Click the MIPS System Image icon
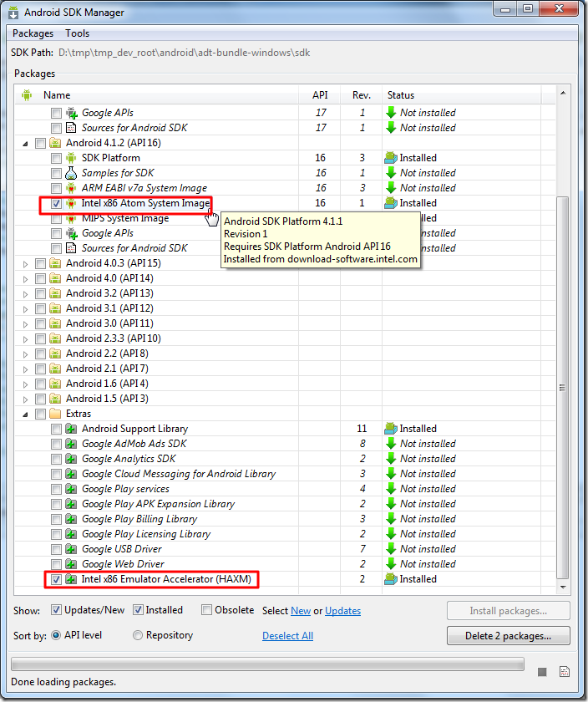Viewport: 588px width, 702px height. point(71,218)
